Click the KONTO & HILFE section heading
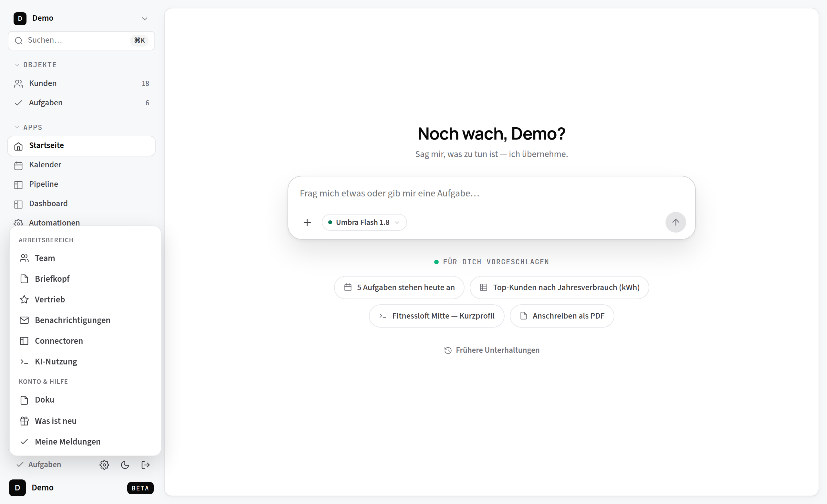 [x=43, y=382]
